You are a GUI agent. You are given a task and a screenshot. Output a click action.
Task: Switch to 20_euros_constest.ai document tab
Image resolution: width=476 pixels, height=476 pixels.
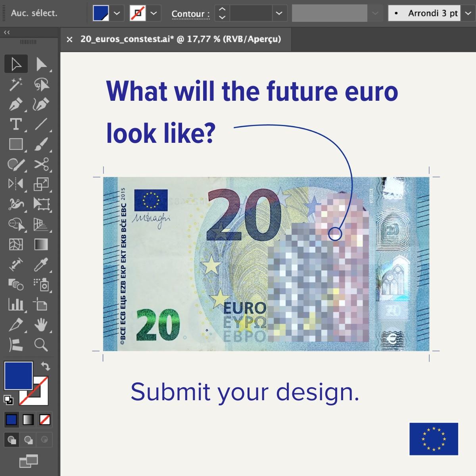click(x=180, y=39)
